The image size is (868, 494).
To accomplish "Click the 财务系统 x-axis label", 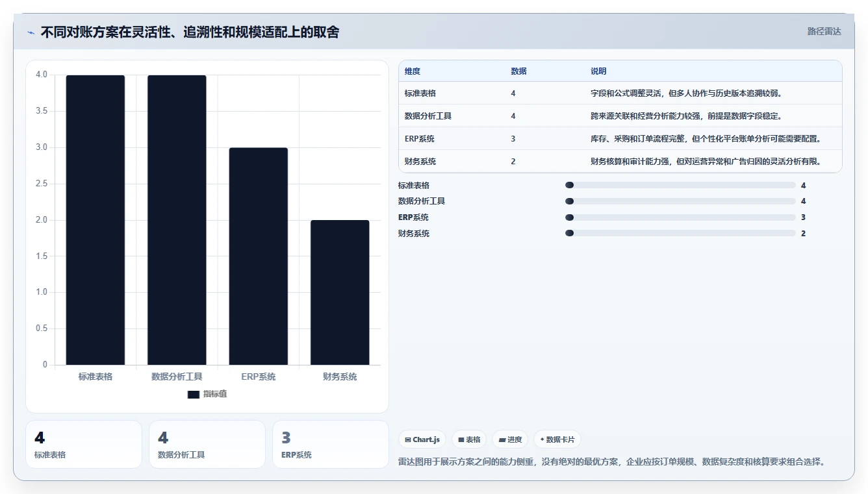I will point(340,377).
